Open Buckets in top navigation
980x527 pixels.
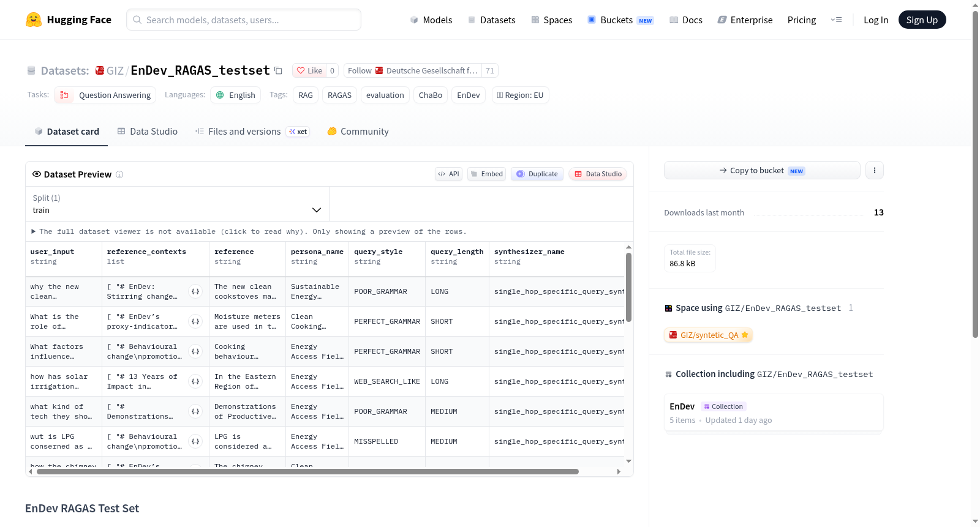click(620, 20)
